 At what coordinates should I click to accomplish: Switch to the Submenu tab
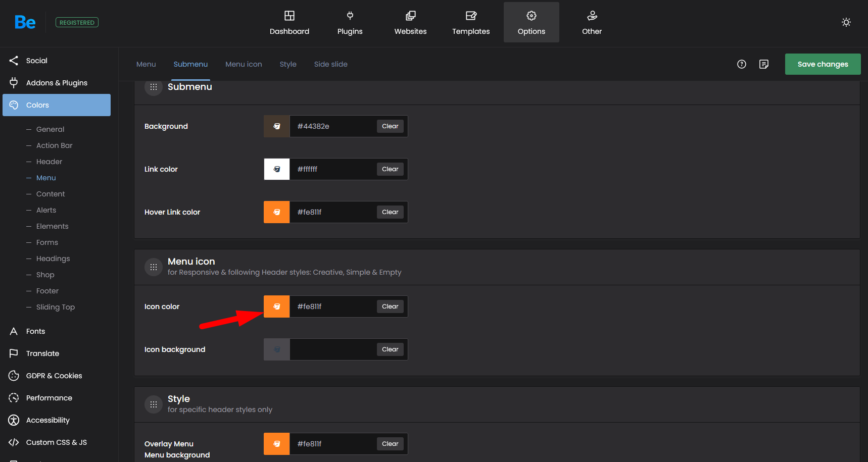[x=190, y=64]
